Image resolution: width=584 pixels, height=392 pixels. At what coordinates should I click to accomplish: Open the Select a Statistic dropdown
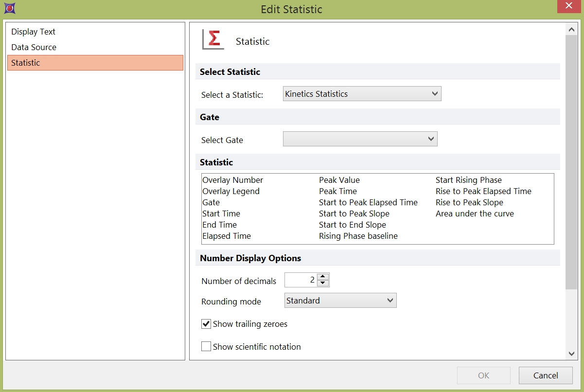coord(362,94)
